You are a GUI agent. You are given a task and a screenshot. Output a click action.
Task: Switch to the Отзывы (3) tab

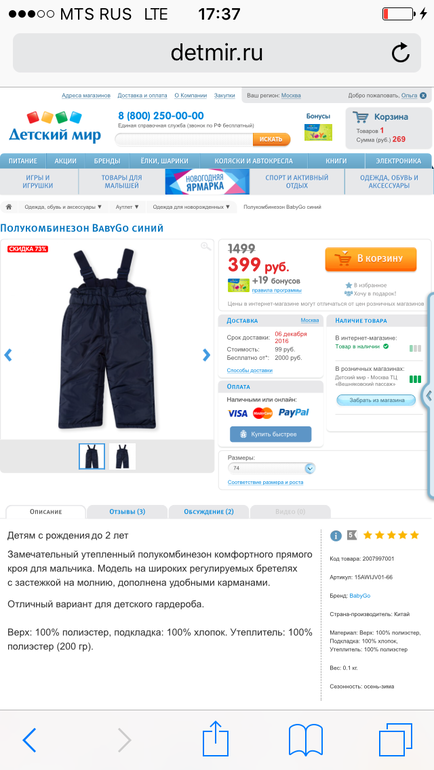[x=127, y=512]
